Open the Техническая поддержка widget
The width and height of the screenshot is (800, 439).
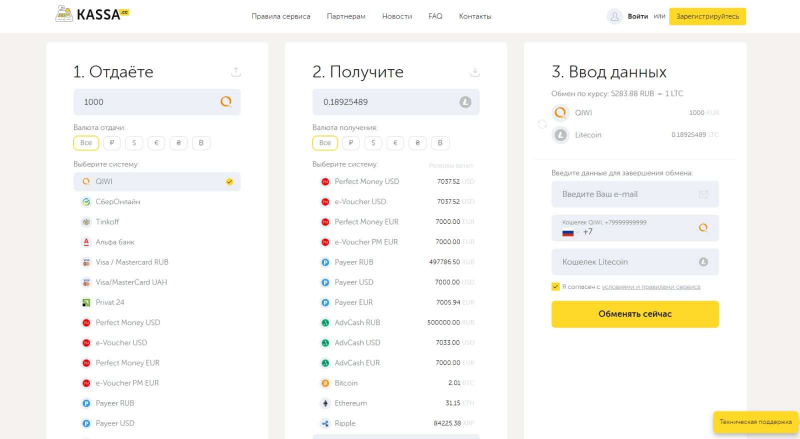click(x=755, y=422)
